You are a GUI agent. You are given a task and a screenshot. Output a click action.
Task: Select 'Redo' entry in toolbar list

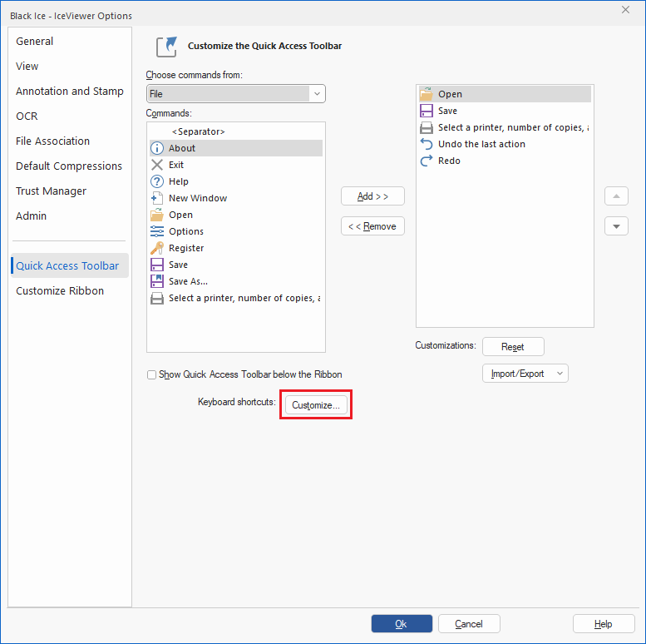pos(505,161)
